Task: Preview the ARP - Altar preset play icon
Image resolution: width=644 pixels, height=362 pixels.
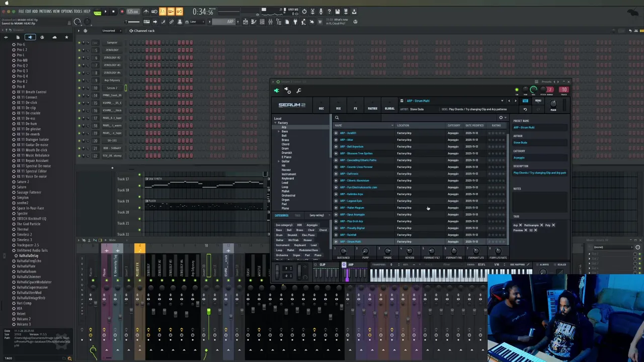Action: [336, 140]
